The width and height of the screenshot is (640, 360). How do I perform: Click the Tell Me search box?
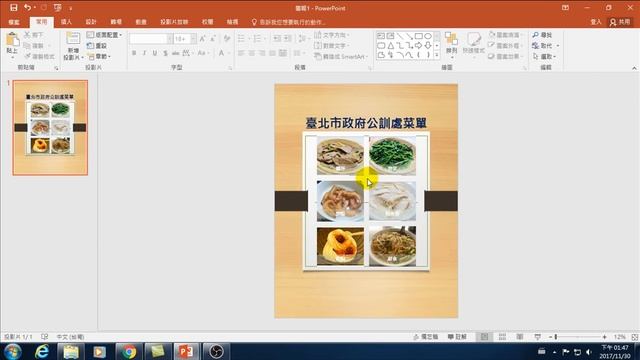click(x=289, y=22)
